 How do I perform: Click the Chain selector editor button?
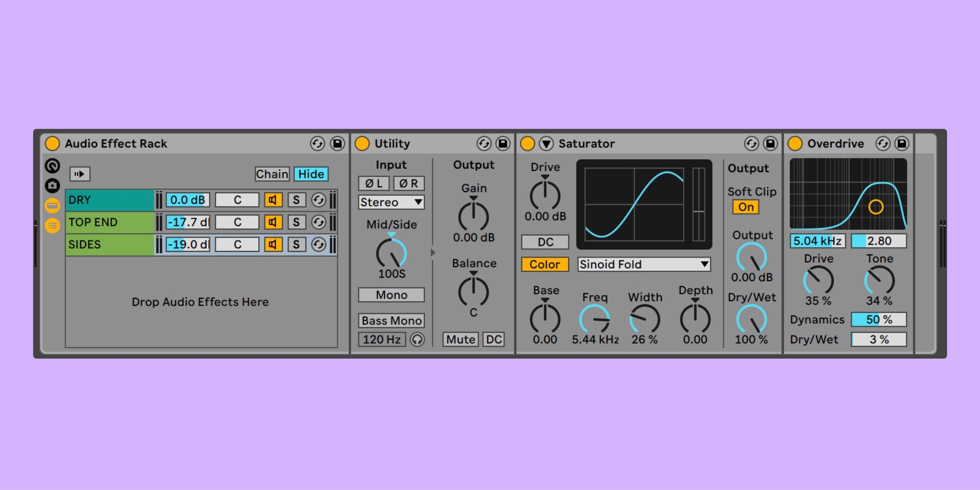pos(272,174)
